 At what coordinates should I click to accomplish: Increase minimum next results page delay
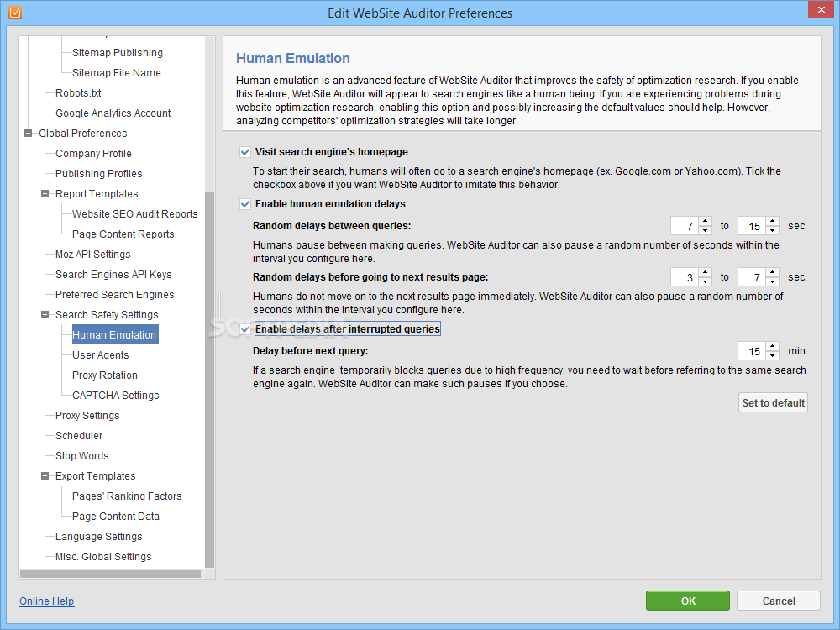coord(706,272)
